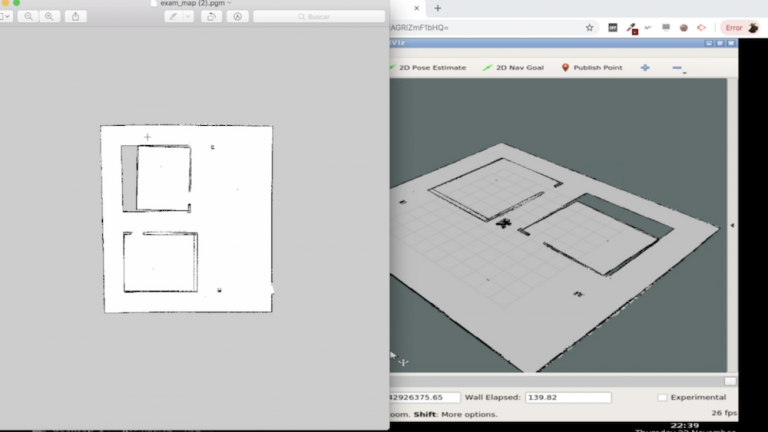The width and height of the screenshot is (768, 432).
Task: Open the Error profile button in Chrome
Action: click(741, 27)
